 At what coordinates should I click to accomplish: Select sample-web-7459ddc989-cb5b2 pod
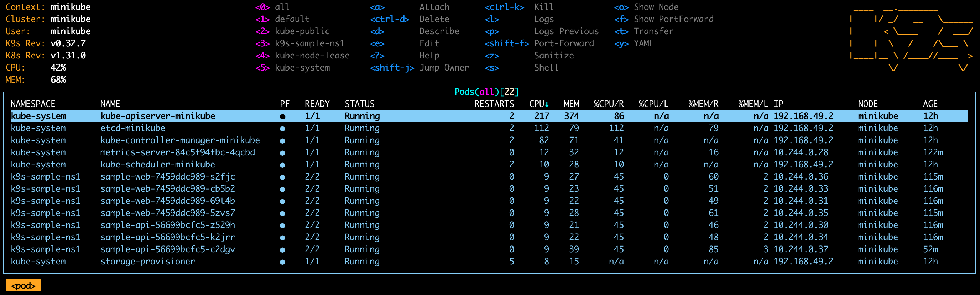click(x=168, y=189)
